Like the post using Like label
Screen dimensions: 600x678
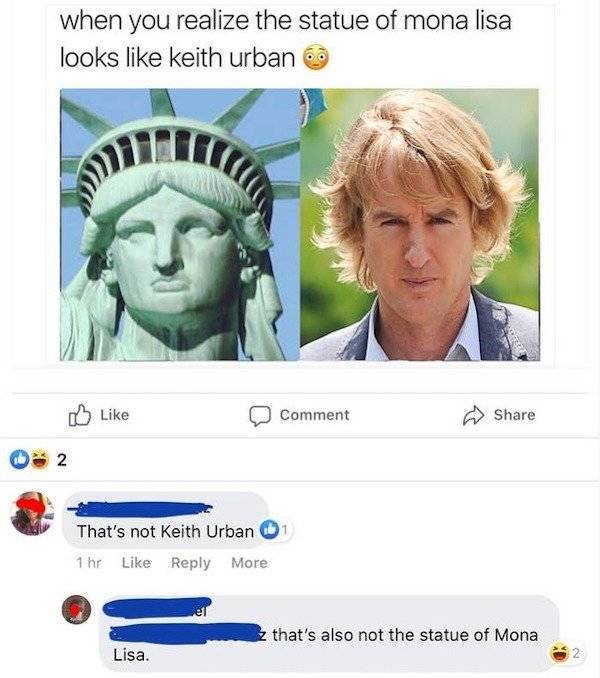(115, 415)
